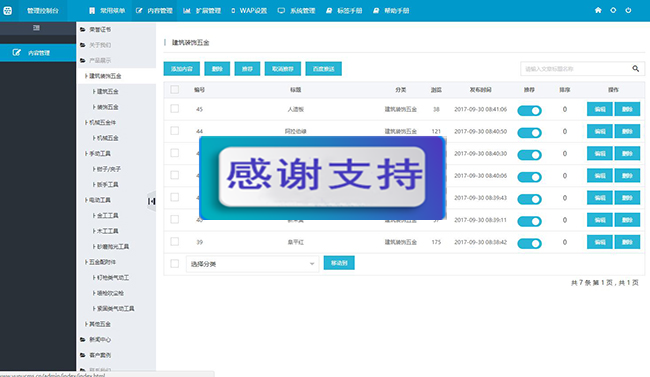This screenshot has height=377, width=650.
Task: Click the 百度推送 button
Action: pyautogui.click(x=323, y=69)
